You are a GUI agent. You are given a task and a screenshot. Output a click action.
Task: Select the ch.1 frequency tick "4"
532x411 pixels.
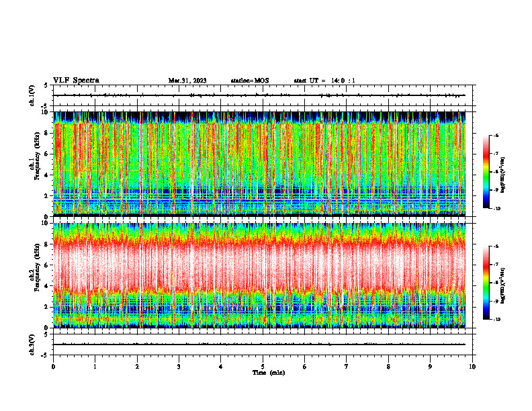(46, 175)
